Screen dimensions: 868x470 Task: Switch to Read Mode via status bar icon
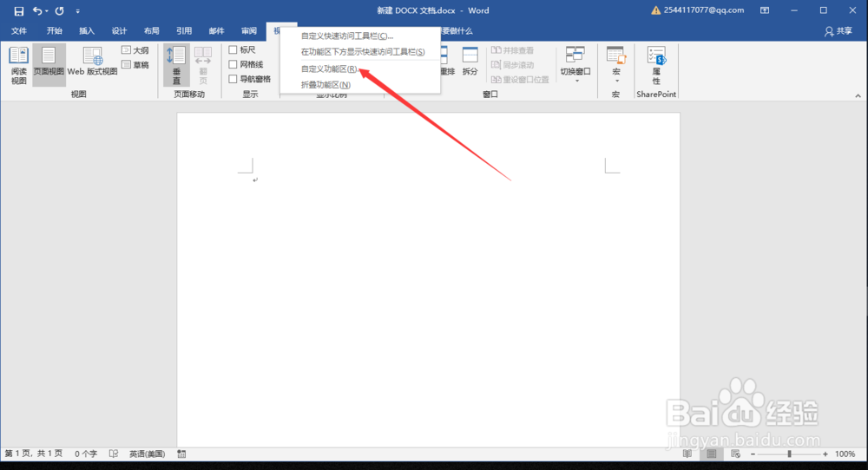coord(687,454)
